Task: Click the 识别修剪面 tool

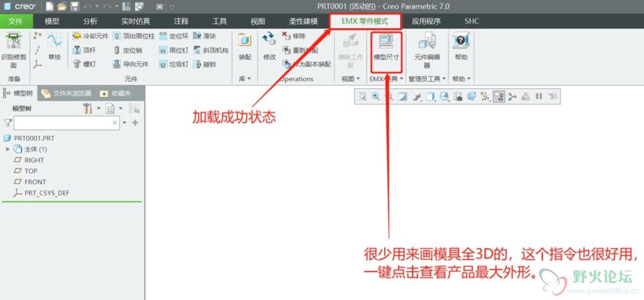Action: click(14, 50)
